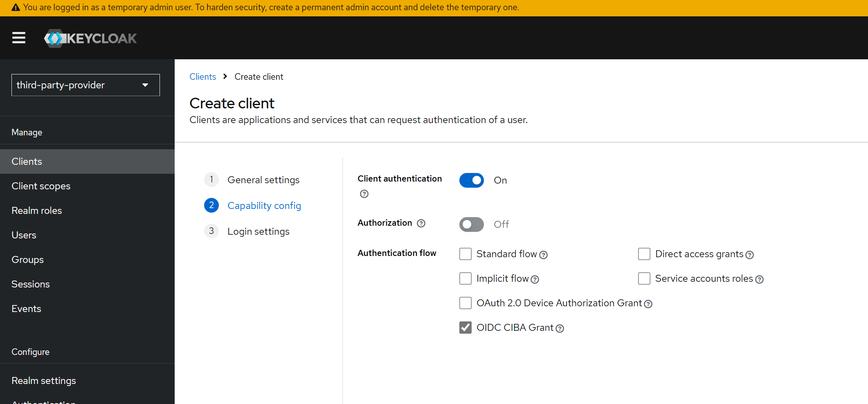This screenshot has height=404, width=868.
Task: Click the Create client breadcrumb text
Action: (x=259, y=77)
